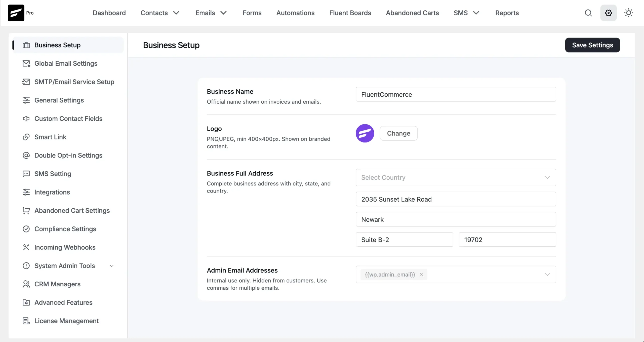Click the CRM Managers people icon
644x342 pixels.
click(x=26, y=284)
